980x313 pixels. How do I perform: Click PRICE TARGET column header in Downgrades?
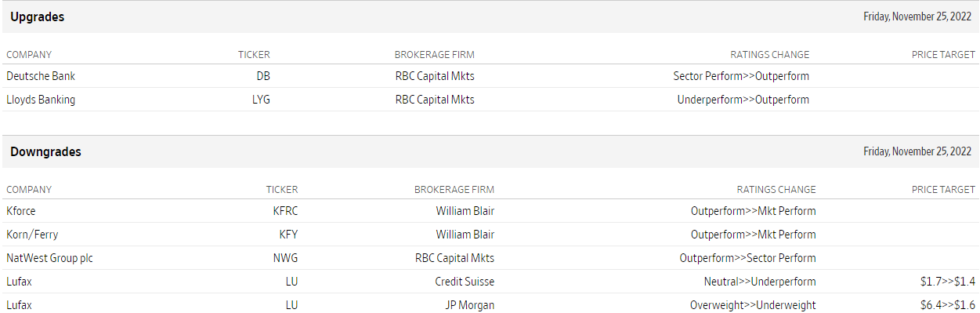(x=943, y=189)
